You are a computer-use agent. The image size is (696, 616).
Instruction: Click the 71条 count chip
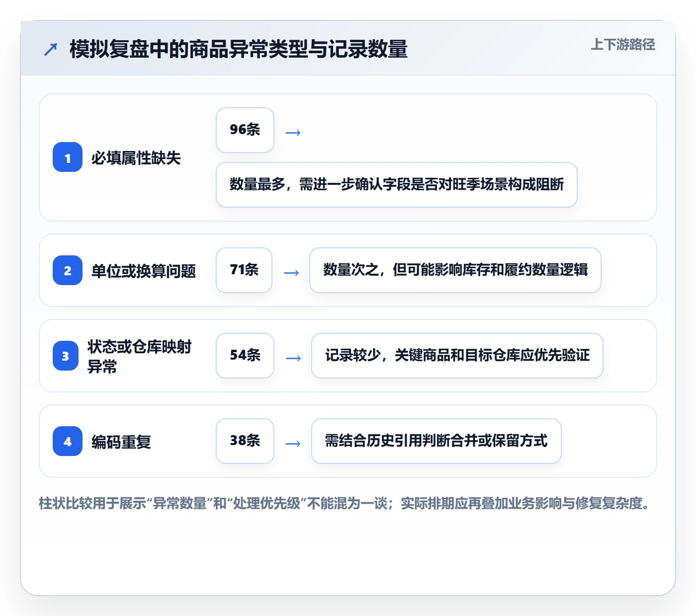[244, 270]
